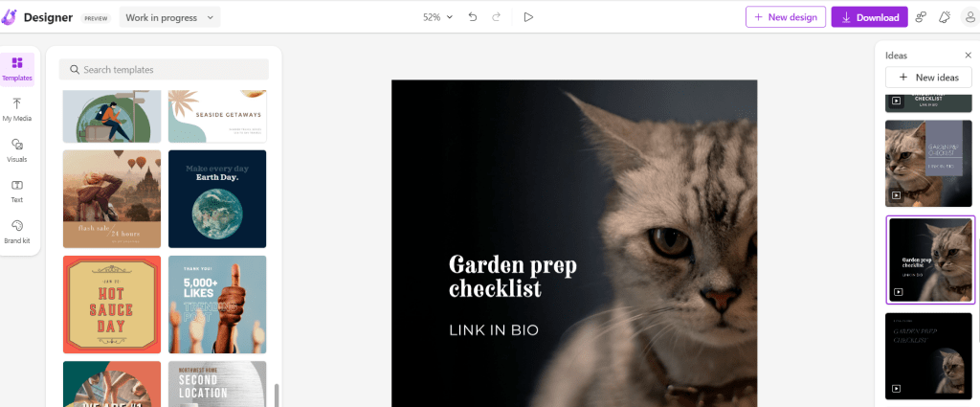Open the notifications bell icon
Image resolution: width=980 pixels, height=407 pixels.
click(945, 17)
